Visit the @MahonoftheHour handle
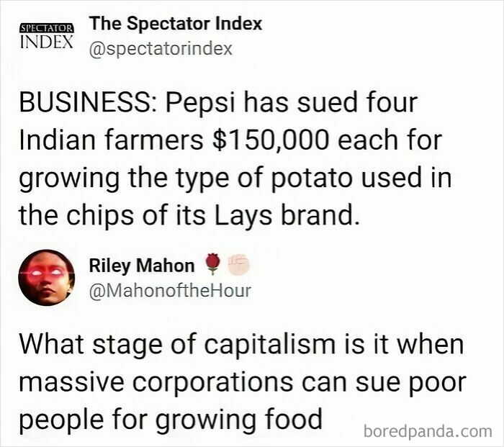This screenshot has width=504, height=447. tap(170, 291)
